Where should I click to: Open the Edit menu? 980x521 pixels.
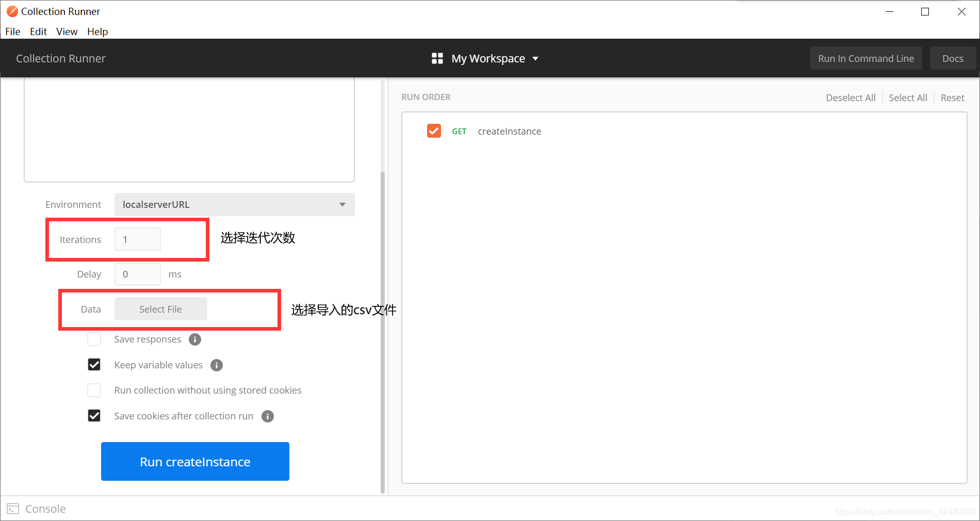(38, 31)
